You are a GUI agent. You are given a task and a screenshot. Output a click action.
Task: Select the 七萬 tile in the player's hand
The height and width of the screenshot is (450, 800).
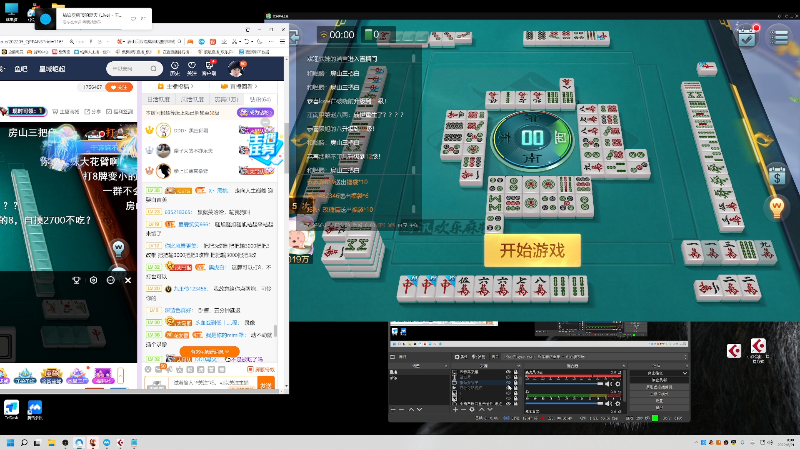coord(521,288)
